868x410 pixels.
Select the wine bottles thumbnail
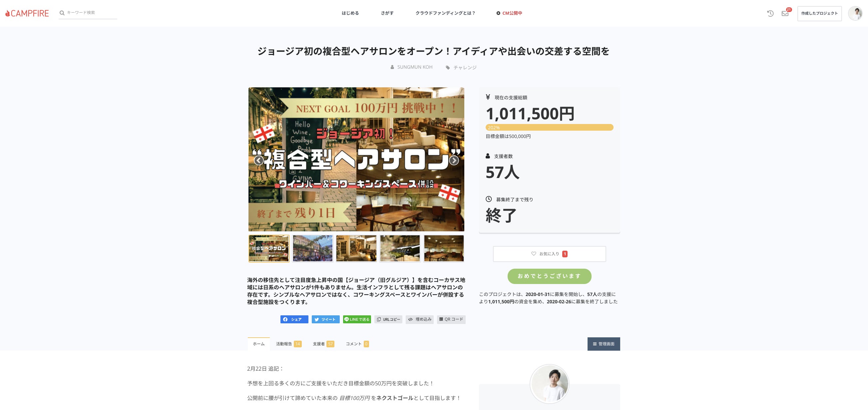[x=400, y=248]
